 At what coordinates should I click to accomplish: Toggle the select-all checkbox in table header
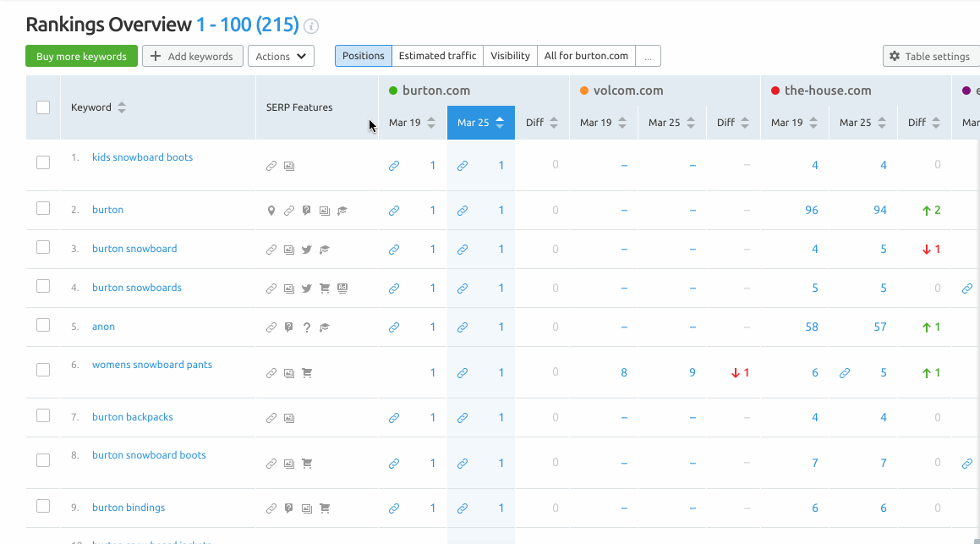[43, 107]
